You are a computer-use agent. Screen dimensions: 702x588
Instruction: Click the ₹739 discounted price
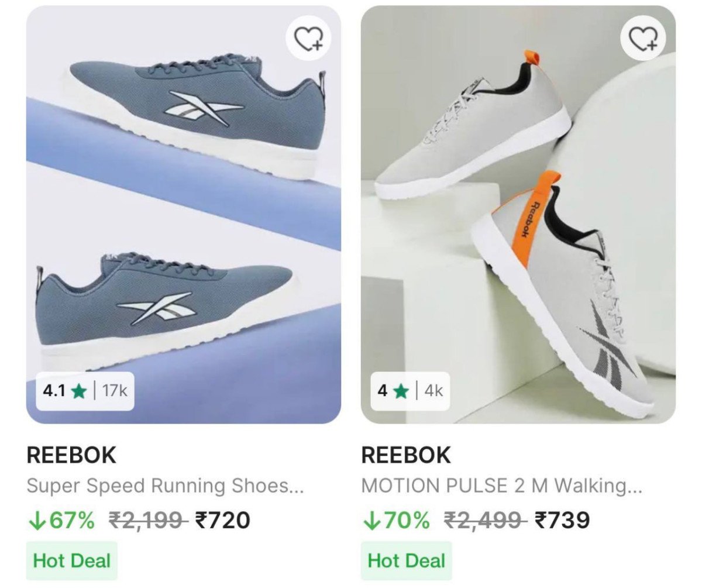point(562,520)
